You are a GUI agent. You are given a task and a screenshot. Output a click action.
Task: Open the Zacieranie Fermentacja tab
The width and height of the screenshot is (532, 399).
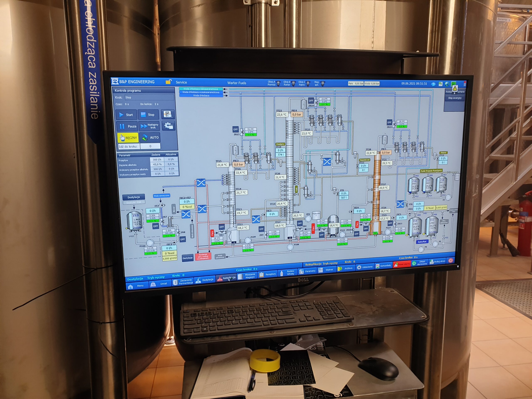(183, 282)
